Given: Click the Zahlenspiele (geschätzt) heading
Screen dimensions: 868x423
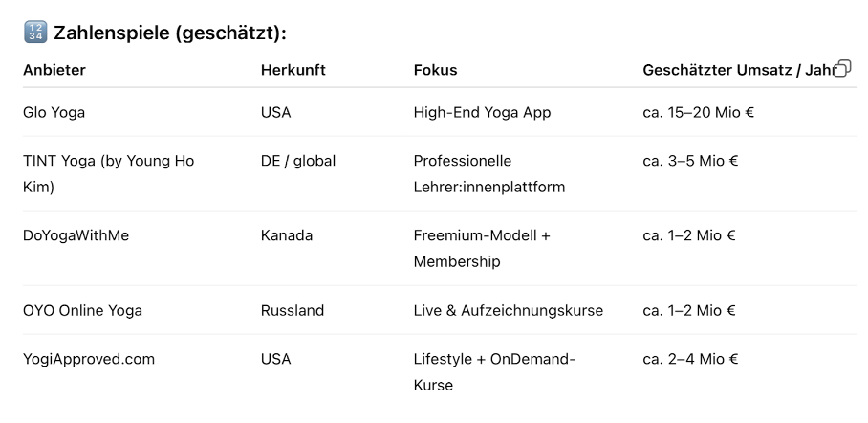Looking at the screenshot, I should pos(170,33).
